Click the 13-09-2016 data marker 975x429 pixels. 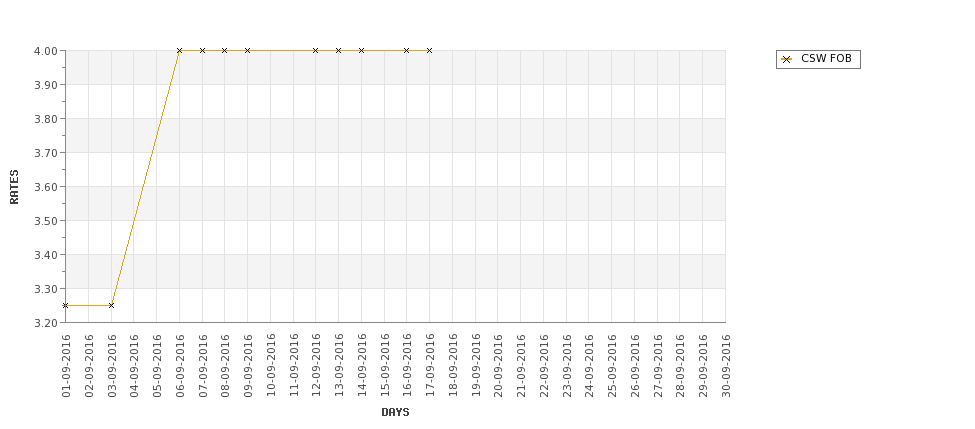coord(338,50)
